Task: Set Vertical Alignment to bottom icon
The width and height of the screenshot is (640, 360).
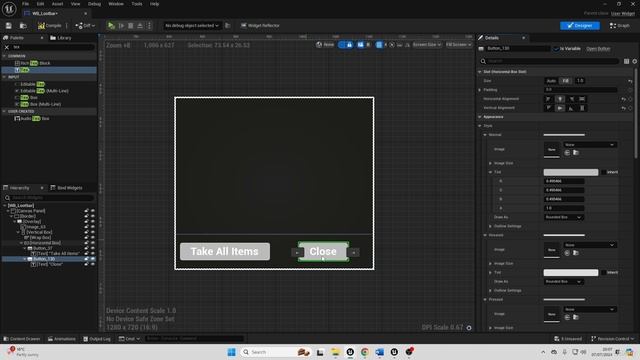Action: coord(571,108)
